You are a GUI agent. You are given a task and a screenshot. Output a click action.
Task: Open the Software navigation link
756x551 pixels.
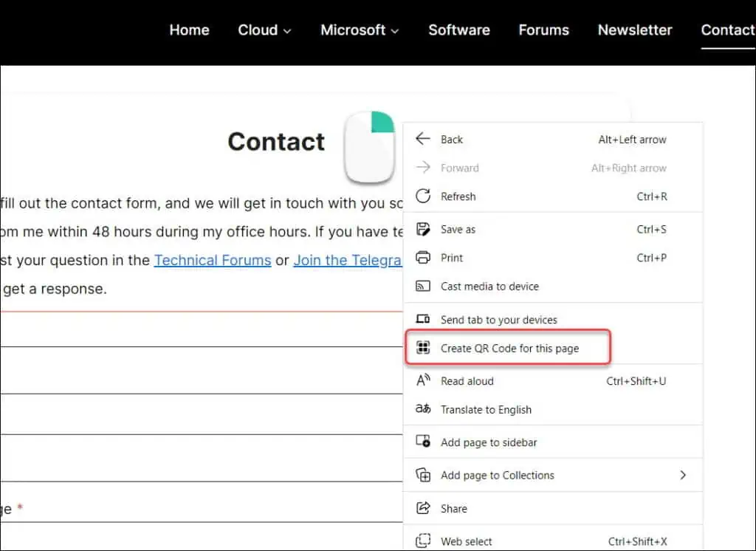pos(459,30)
